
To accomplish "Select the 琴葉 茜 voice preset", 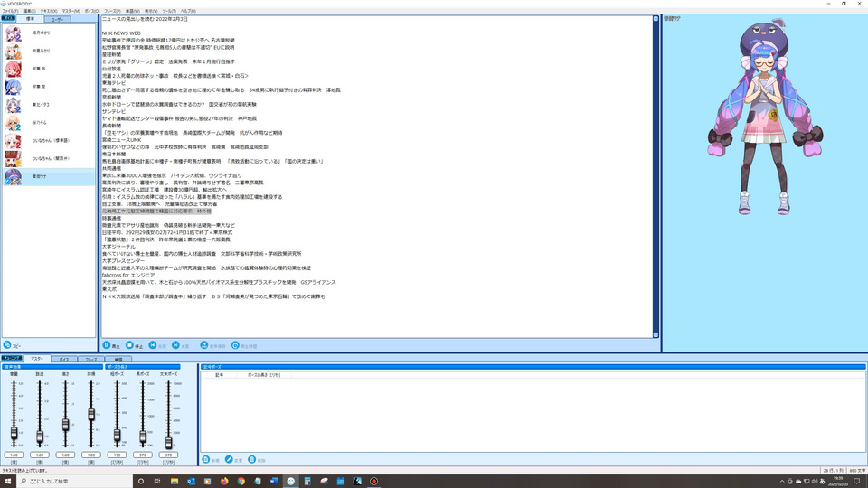I will click(x=49, y=70).
